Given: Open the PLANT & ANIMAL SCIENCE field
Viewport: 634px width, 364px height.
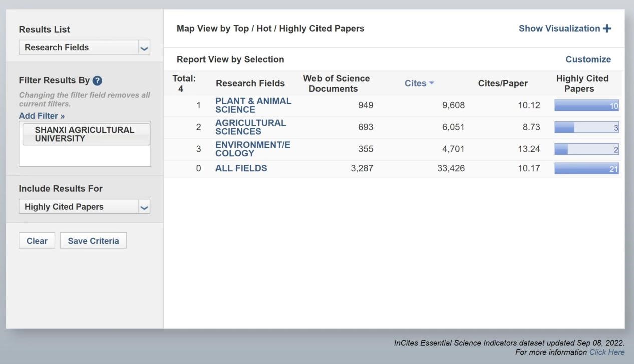Looking at the screenshot, I should pos(253,105).
